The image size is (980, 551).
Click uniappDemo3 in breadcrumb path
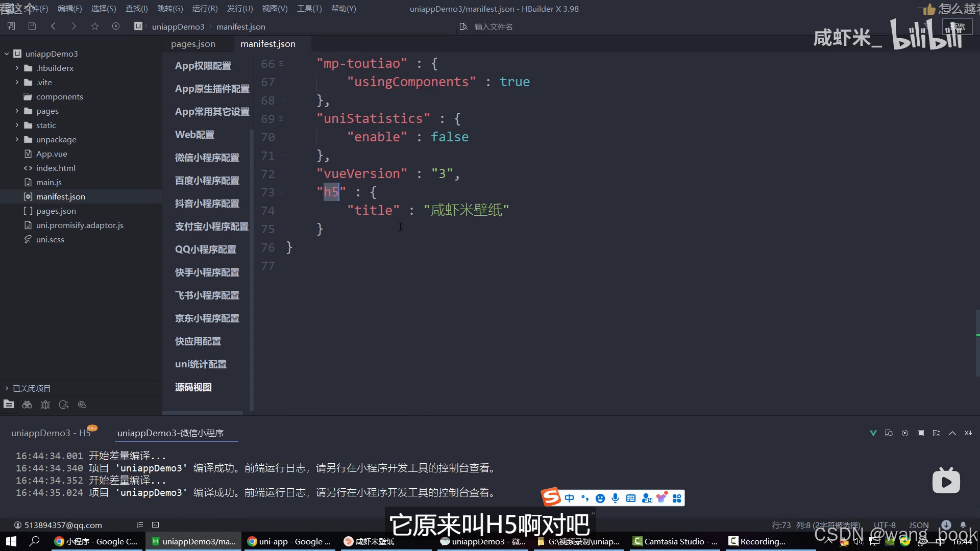click(178, 27)
